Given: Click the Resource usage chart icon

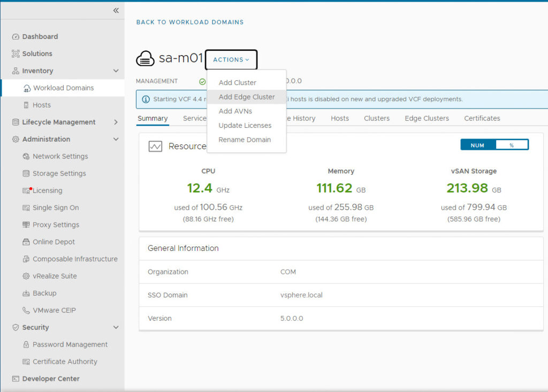Looking at the screenshot, I should tap(155, 146).
